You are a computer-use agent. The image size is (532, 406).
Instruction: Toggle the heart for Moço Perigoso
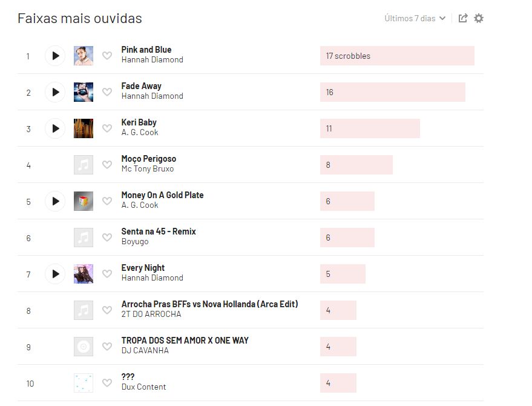point(107,164)
